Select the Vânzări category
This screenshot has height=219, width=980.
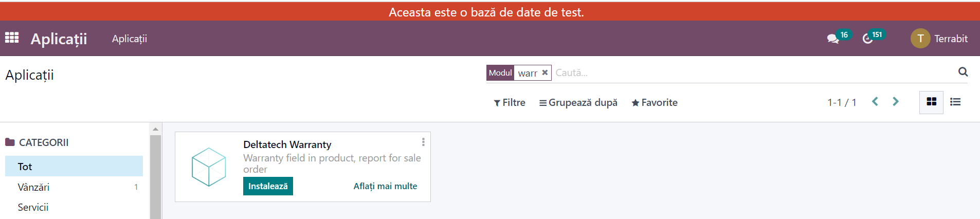tap(74, 187)
